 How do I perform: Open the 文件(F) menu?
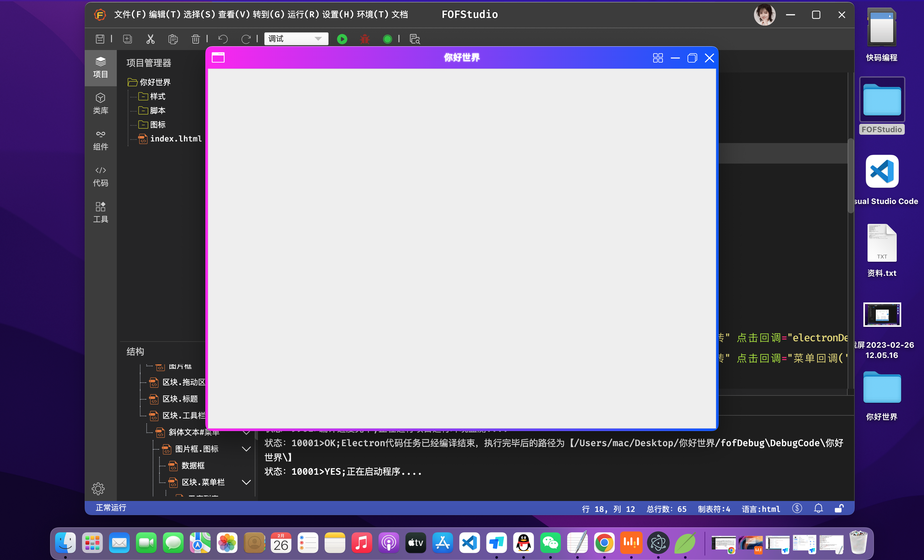(x=130, y=14)
